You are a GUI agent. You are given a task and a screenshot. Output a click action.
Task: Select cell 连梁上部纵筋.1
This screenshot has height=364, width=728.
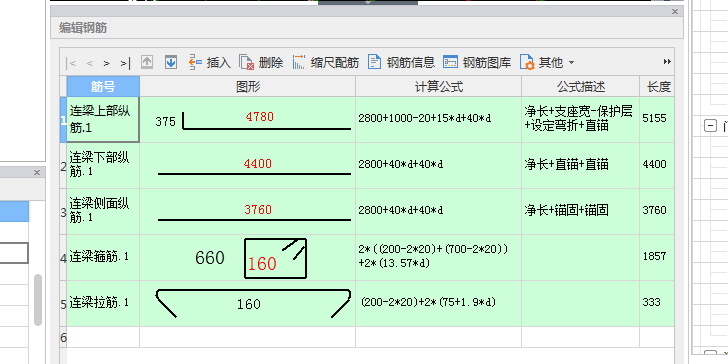(103, 119)
